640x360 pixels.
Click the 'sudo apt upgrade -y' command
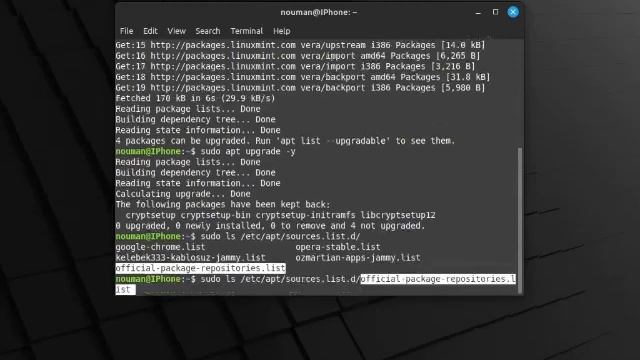248,151
